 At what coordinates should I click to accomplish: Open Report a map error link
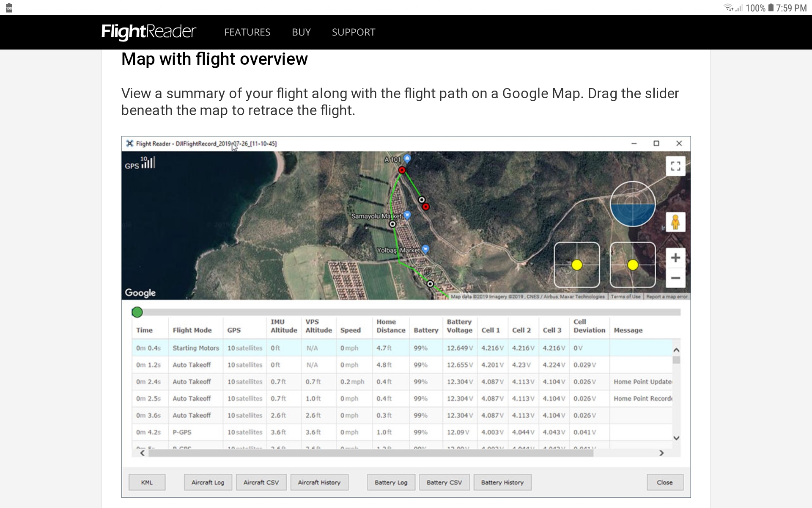pos(667,297)
